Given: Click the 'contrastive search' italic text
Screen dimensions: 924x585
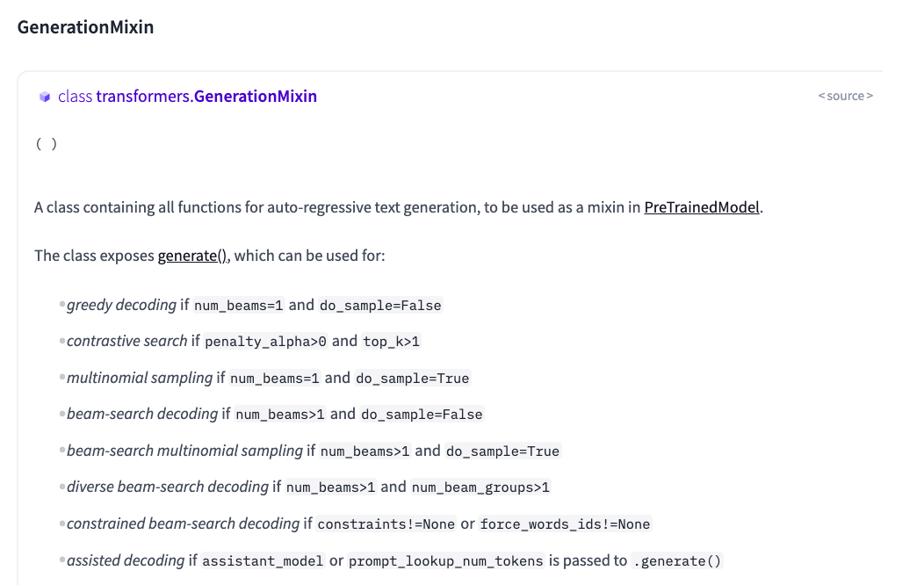Looking at the screenshot, I should point(126,341).
